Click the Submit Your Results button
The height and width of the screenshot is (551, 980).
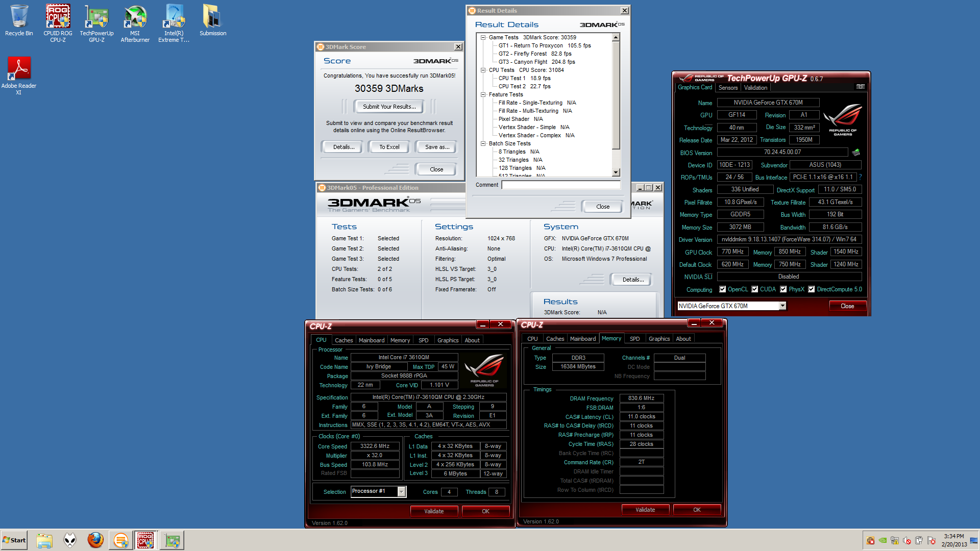(x=389, y=107)
